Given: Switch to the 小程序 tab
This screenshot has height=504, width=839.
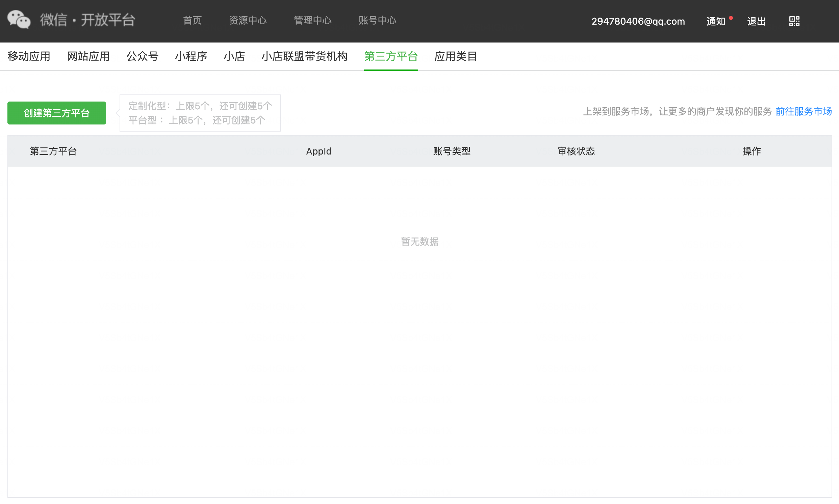Looking at the screenshot, I should pyautogui.click(x=191, y=56).
